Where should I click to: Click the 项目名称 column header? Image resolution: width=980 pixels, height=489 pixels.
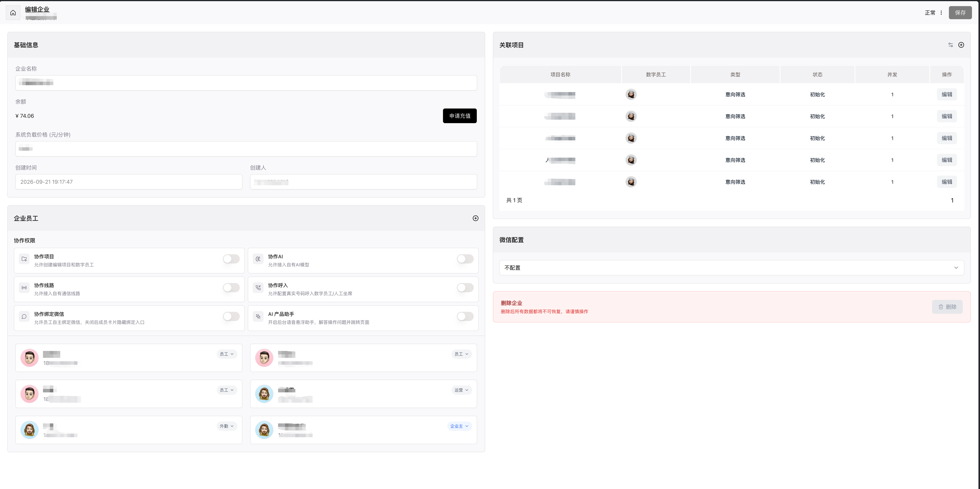pyautogui.click(x=560, y=75)
